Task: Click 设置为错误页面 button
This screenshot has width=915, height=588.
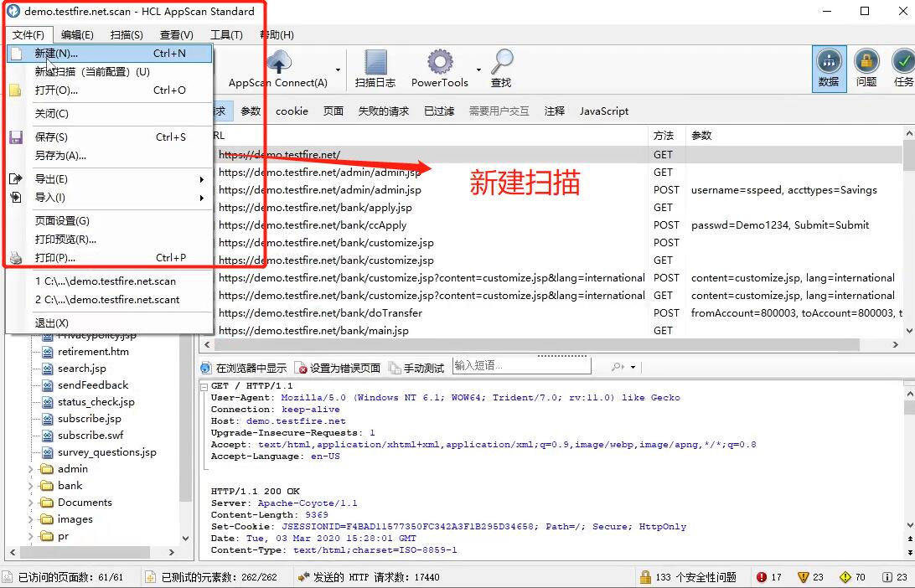Action: pyautogui.click(x=338, y=368)
